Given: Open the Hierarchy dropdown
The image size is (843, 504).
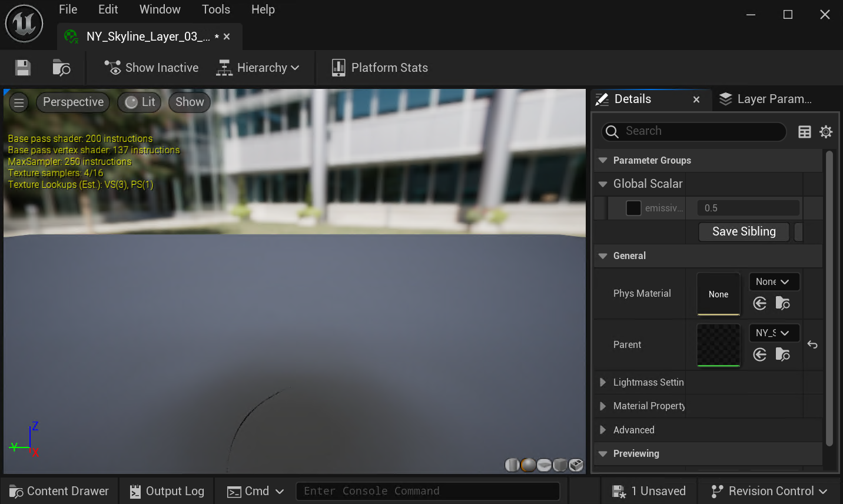Looking at the screenshot, I should coord(258,68).
